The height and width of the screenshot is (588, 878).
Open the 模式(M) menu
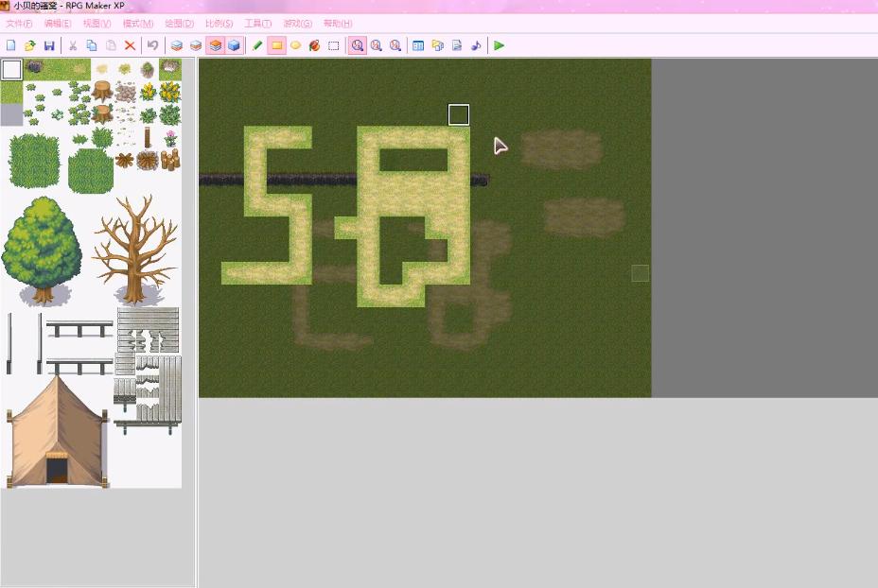tap(138, 24)
